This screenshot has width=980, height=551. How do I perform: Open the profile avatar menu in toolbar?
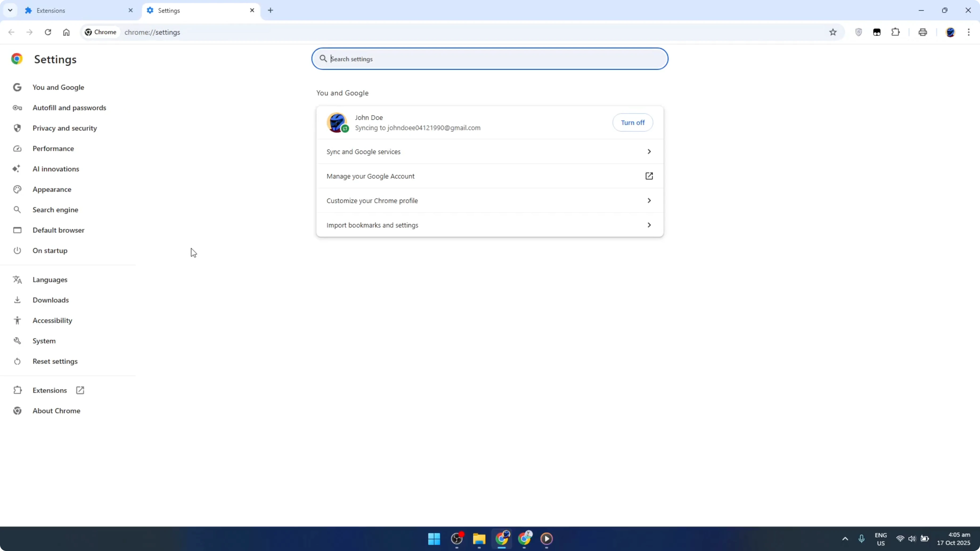(x=950, y=32)
